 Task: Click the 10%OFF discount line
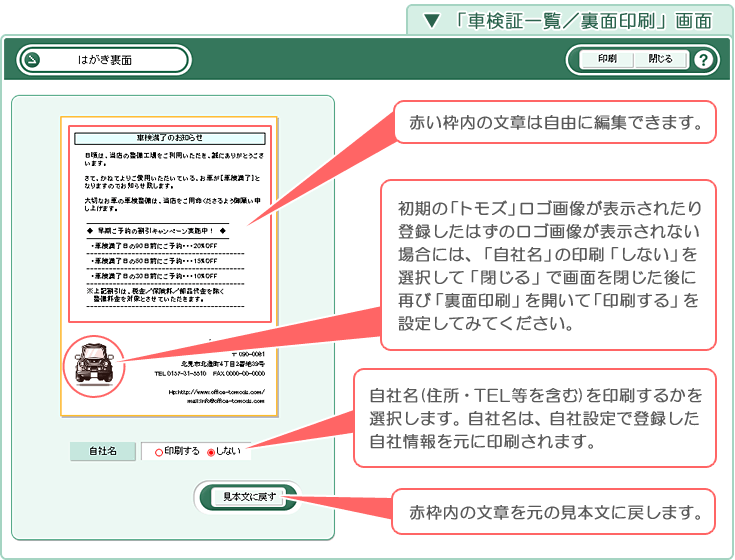coord(154,276)
